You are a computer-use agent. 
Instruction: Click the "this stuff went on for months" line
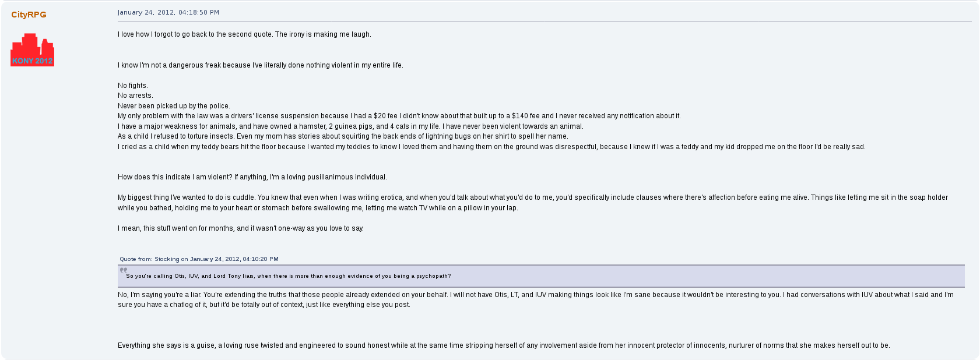[x=240, y=228]
